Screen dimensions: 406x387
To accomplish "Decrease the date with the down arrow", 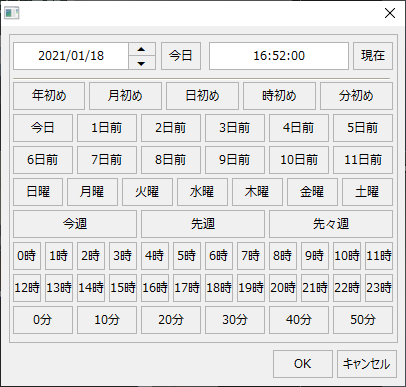I will coord(142,63).
